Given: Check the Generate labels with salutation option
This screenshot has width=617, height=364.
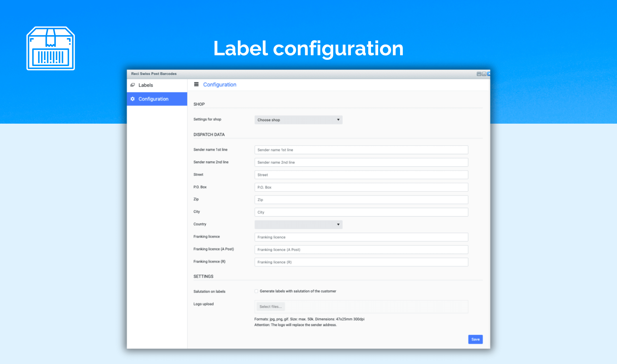Looking at the screenshot, I should [x=256, y=291].
